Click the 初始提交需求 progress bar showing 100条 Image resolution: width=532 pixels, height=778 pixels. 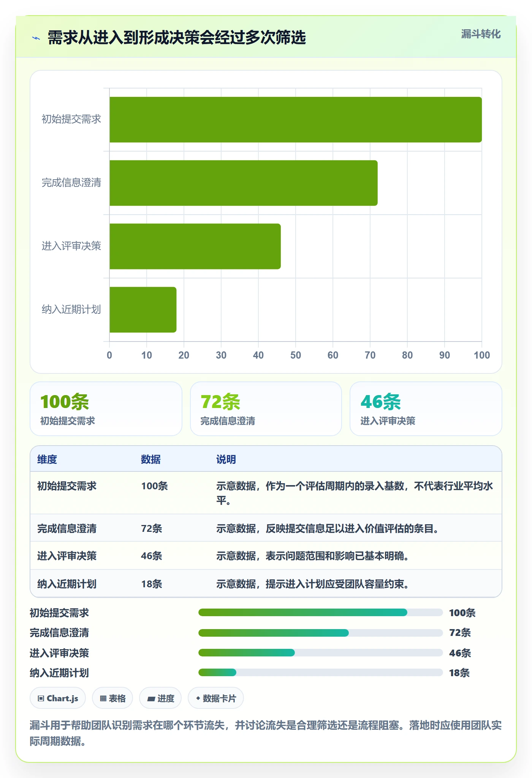coord(321,612)
